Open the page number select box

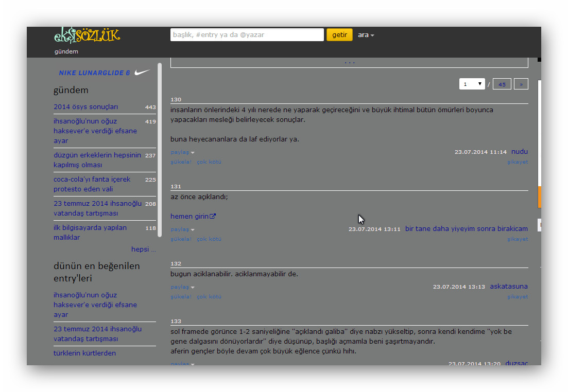[472, 84]
